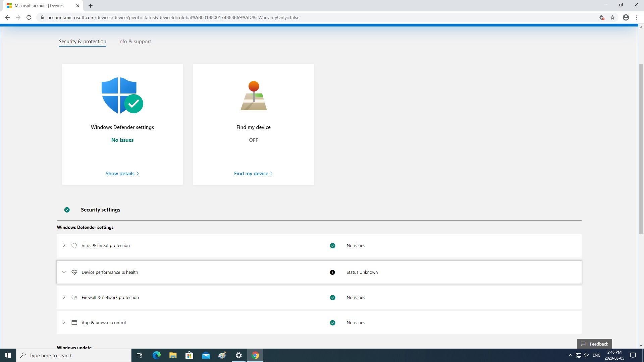Click the antenna icon for Firewall & network protection
644x362 pixels.
click(74, 298)
